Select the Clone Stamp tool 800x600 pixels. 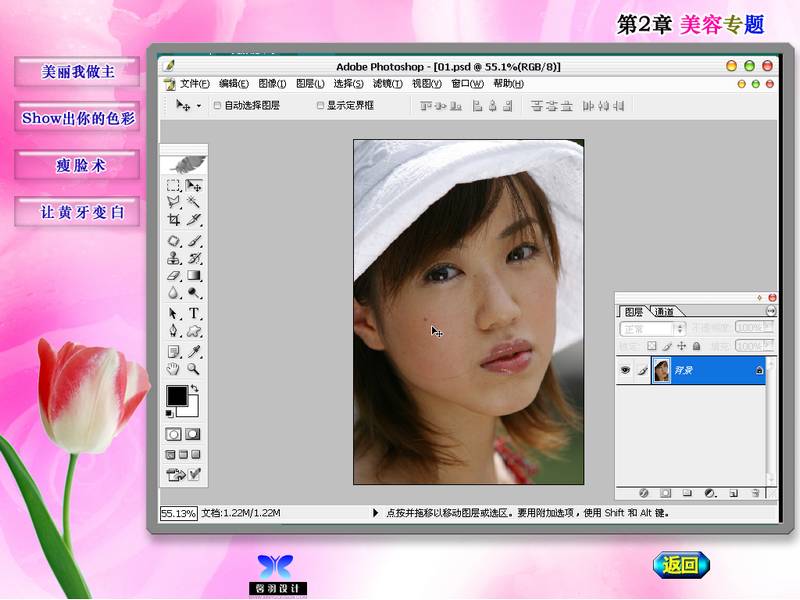(x=173, y=258)
